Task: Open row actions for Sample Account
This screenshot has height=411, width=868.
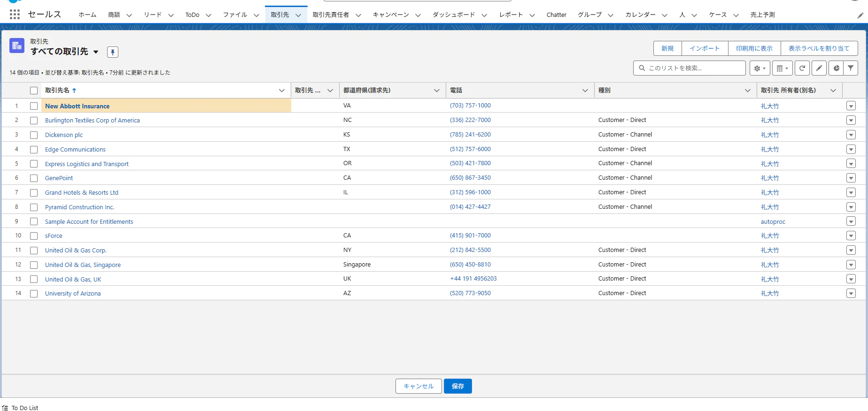Action: pos(851,221)
